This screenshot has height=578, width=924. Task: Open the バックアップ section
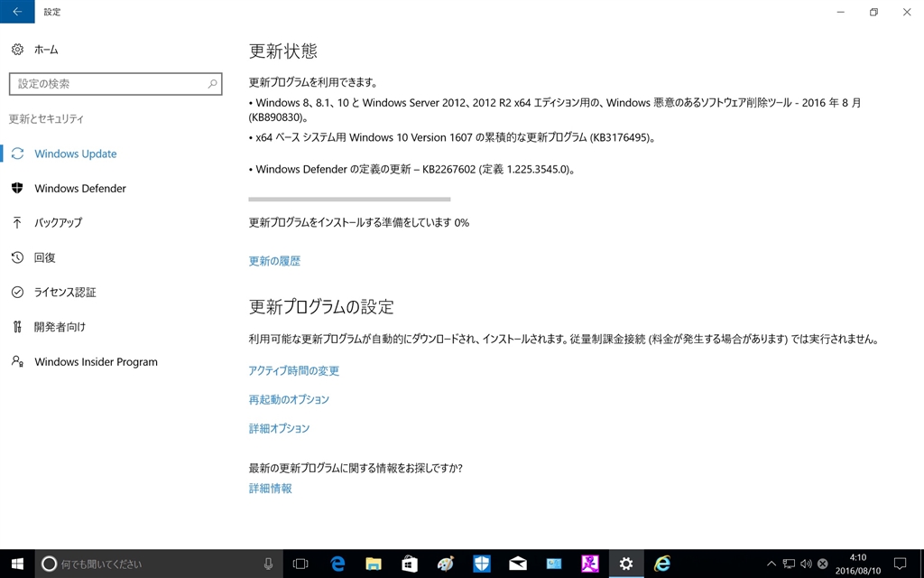pos(59,223)
